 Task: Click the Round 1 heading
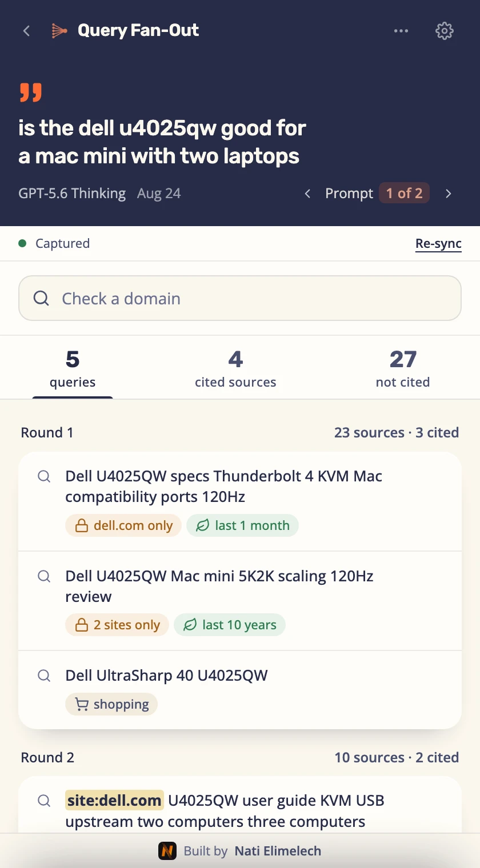coord(47,433)
